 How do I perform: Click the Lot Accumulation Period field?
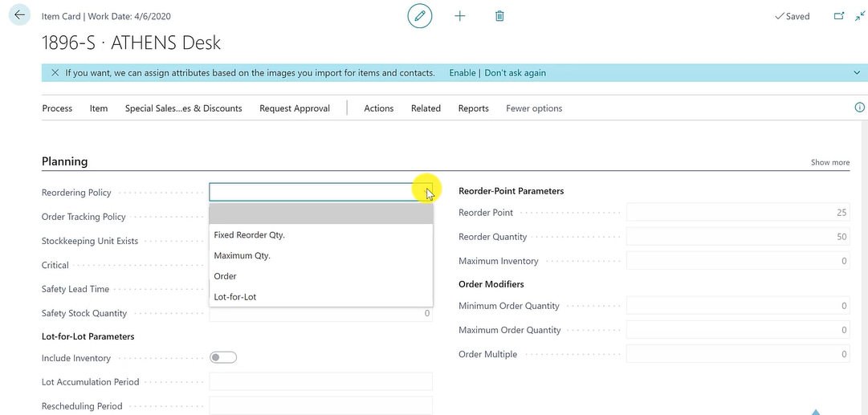320,382
